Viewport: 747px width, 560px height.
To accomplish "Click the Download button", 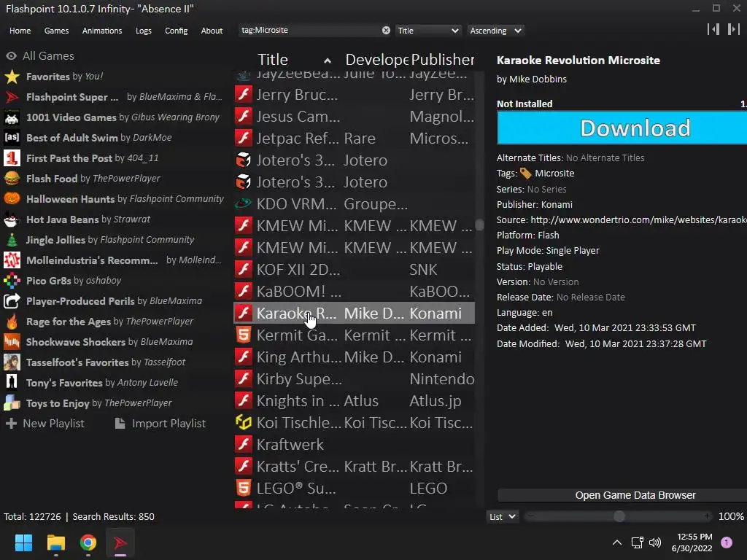I will click(x=622, y=128).
